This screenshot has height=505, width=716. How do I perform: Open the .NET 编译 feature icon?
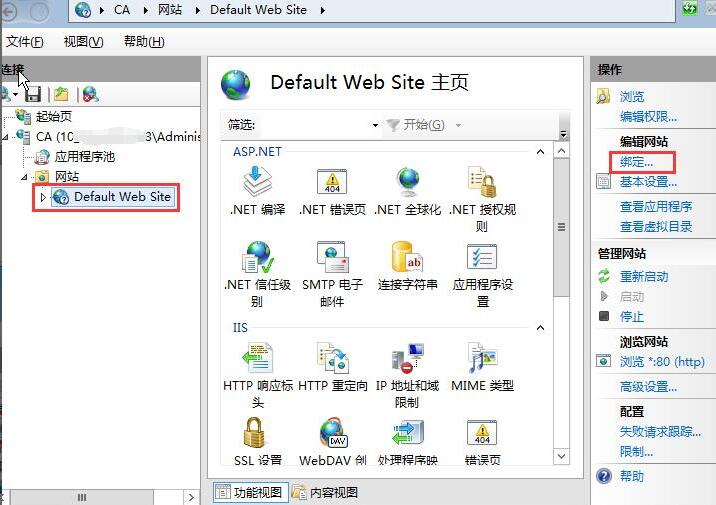[258, 181]
